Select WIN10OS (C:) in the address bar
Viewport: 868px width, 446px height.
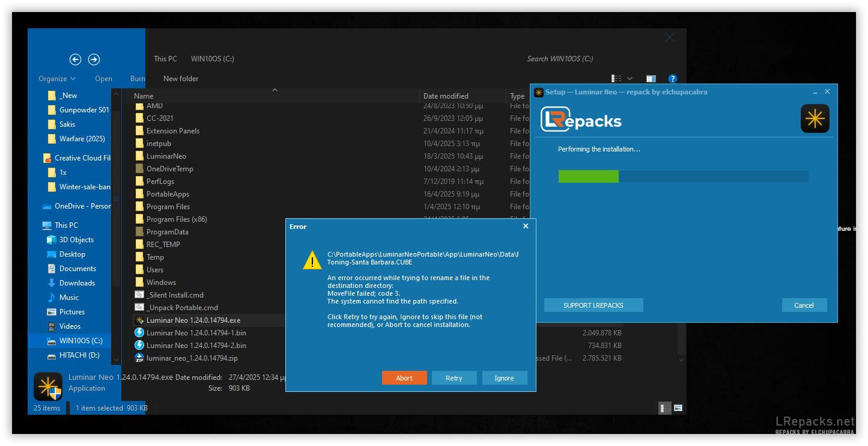tap(213, 59)
